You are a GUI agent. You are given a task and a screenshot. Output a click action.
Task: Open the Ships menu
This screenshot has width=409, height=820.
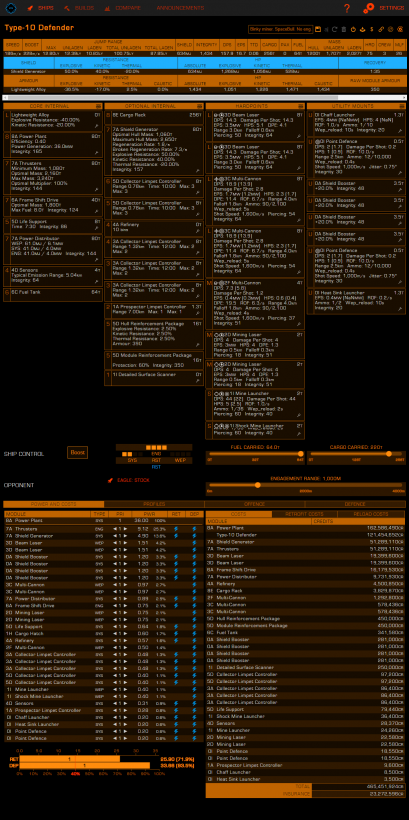click(x=41, y=8)
